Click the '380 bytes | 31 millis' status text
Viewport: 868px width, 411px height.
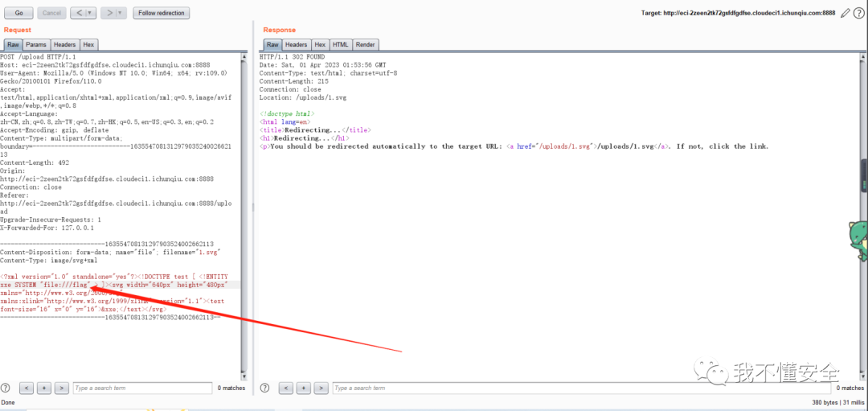837,402
